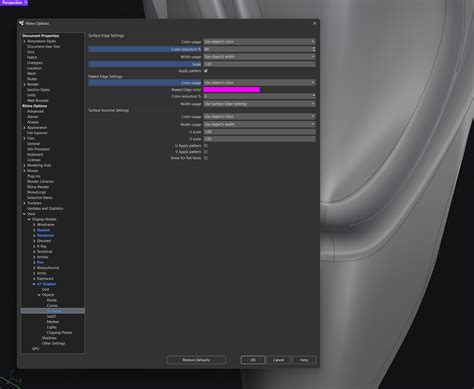The height and width of the screenshot is (389, 474).
Task: Expand the Toolbars tree node
Action: tap(24, 203)
